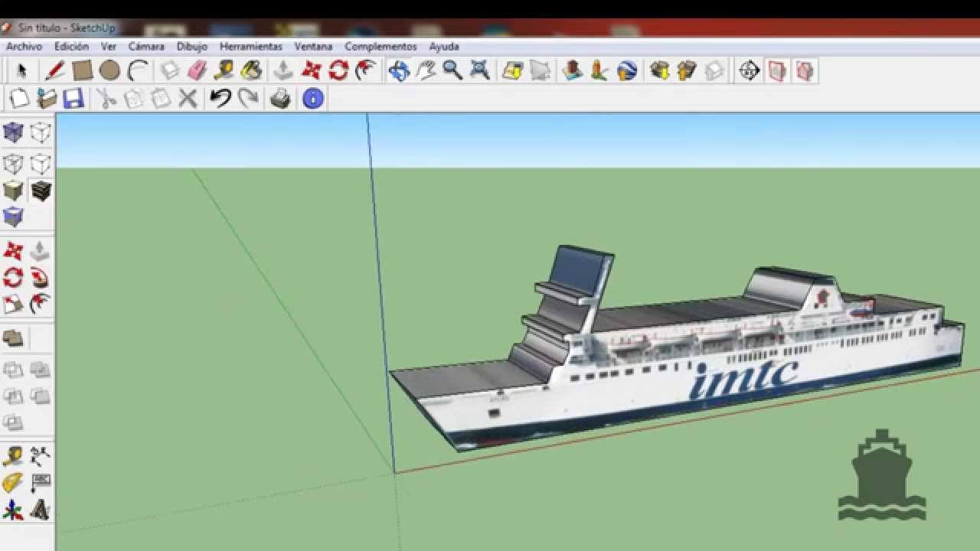Click the Cut scissors icon
The height and width of the screenshot is (551, 980).
click(106, 98)
